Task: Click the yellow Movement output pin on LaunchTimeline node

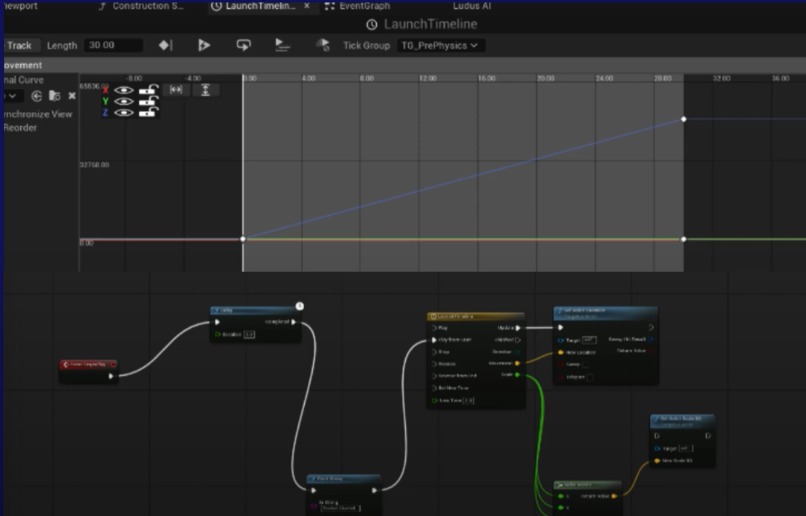Action: click(517, 363)
